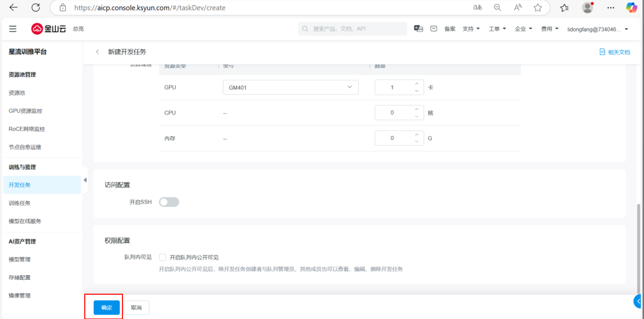Open the Copilot icon in the browser toolbar

pos(631,7)
